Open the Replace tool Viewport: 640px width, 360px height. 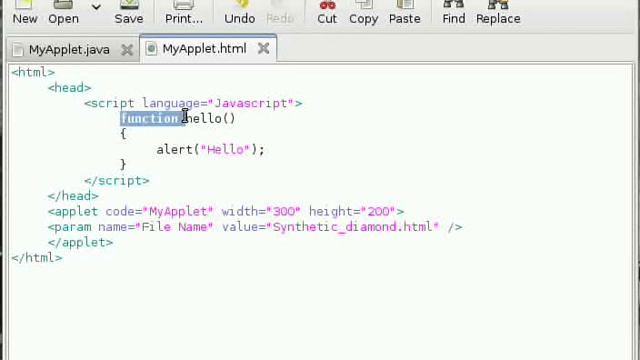click(x=498, y=12)
